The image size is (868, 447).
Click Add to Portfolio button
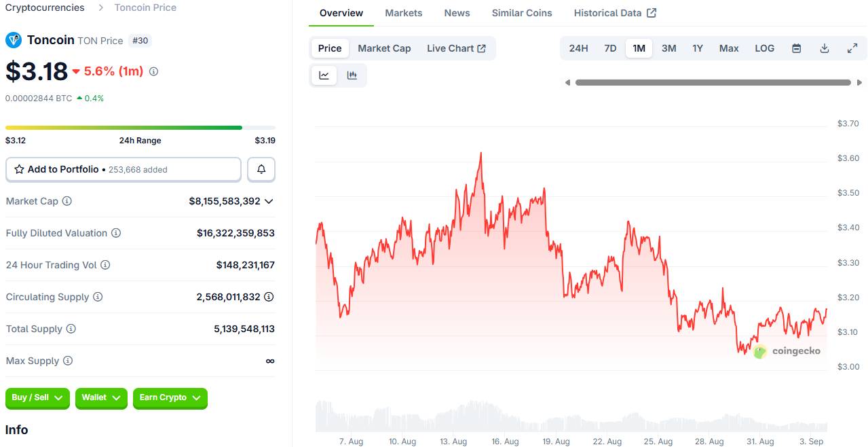coord(124,169)
